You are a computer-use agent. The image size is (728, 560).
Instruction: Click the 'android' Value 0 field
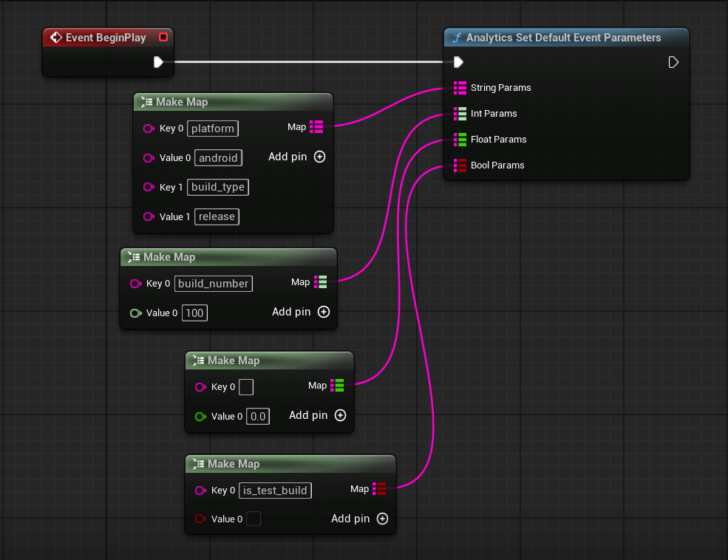pos(218,158)
